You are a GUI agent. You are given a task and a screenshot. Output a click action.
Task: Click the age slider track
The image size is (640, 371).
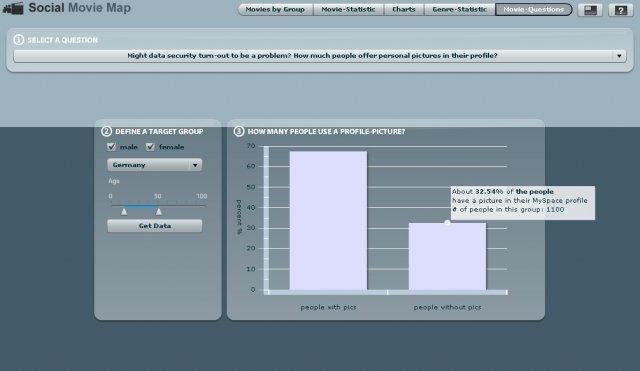tap(158, 206)
